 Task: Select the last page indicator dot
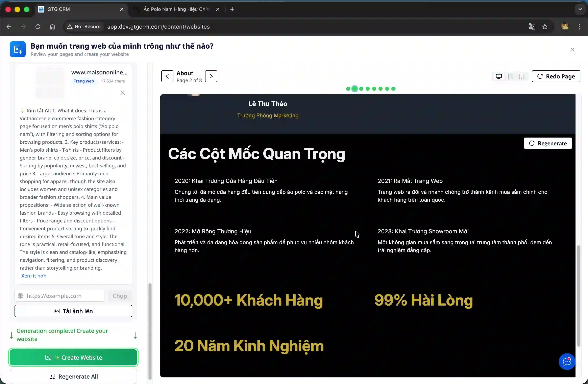click(393, 89)
